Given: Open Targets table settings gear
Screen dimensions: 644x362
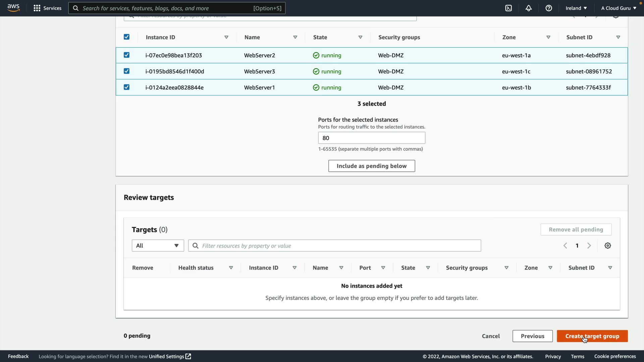Looking at the screenshot, I should coord(607,246).
